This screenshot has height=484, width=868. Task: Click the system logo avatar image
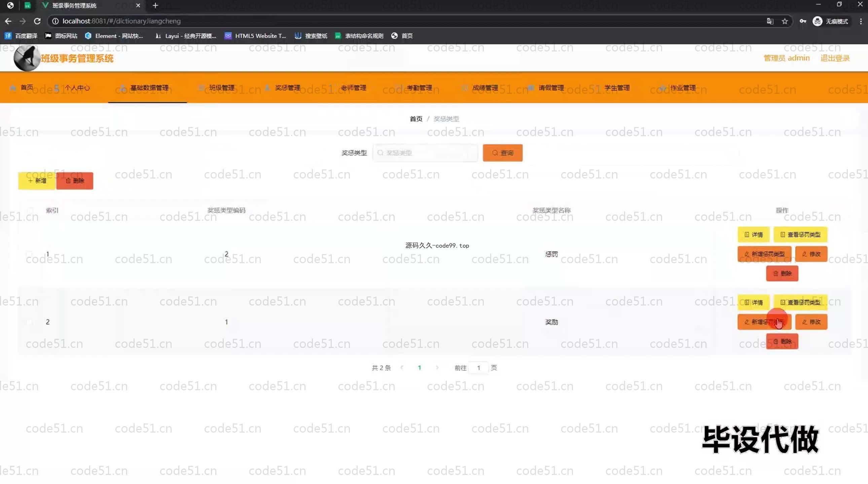click(27, 58)
